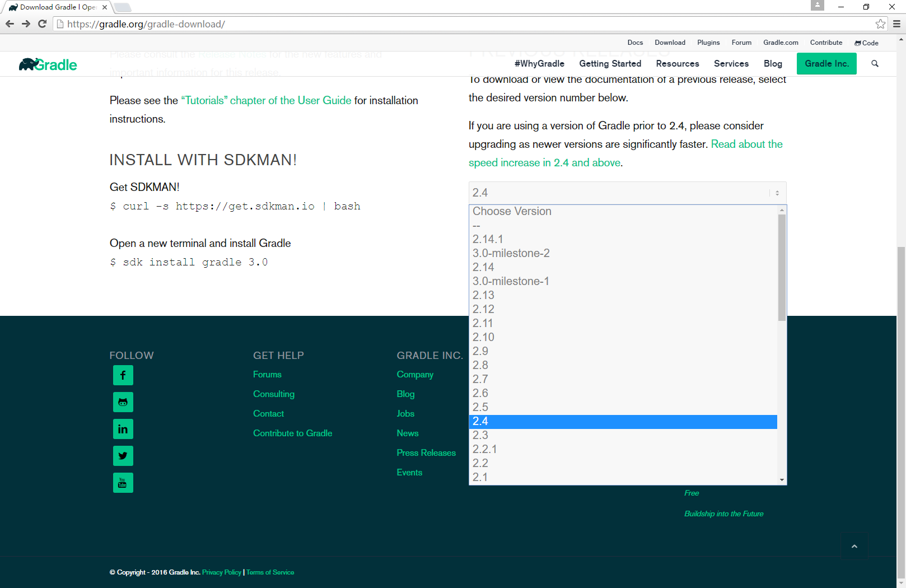The height and width of the screenshot is (588, 906).
Task: Open the #WhyGradle menu item
Action: pos(539,64)
